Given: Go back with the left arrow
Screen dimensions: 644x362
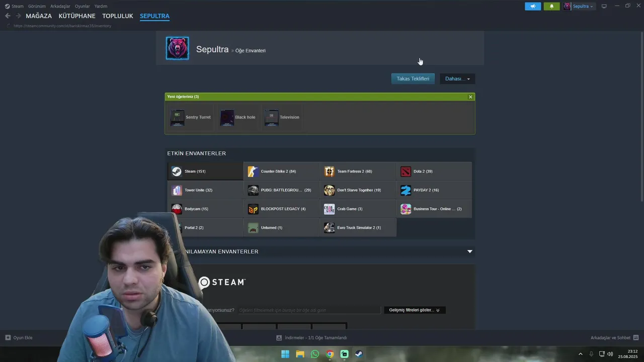Looking at the screenshot, I should [8, 16].
